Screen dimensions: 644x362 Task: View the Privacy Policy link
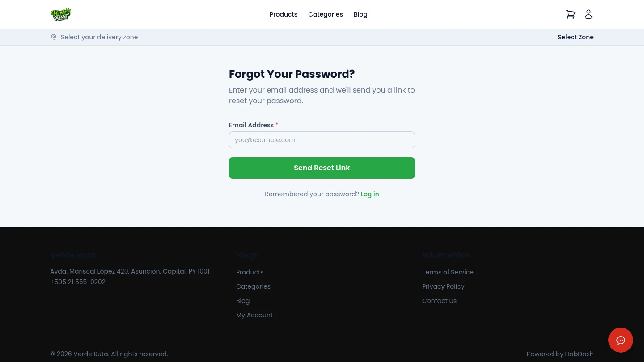pyautogui.click(x=443, y=286)
